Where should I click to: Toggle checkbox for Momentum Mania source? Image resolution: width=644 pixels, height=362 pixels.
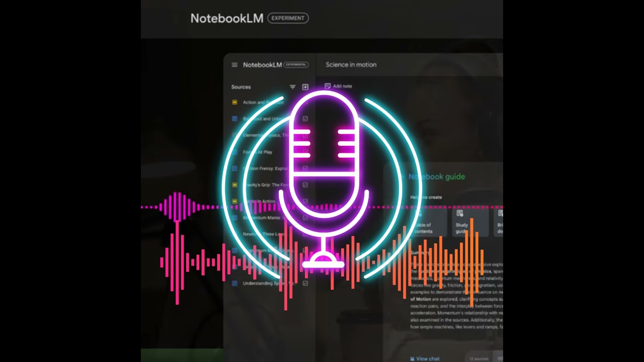305,218
